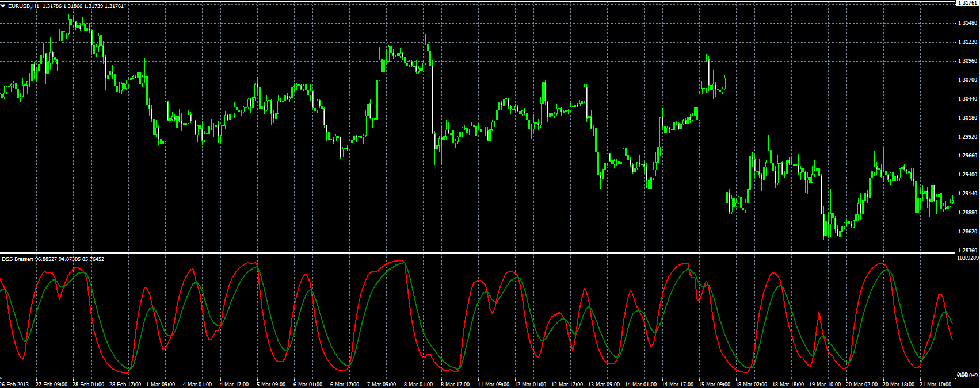Click the 28 Feb 01:00 time label
Image resolution: width=980 pixels, height=388 pixels.
(88, 384)
